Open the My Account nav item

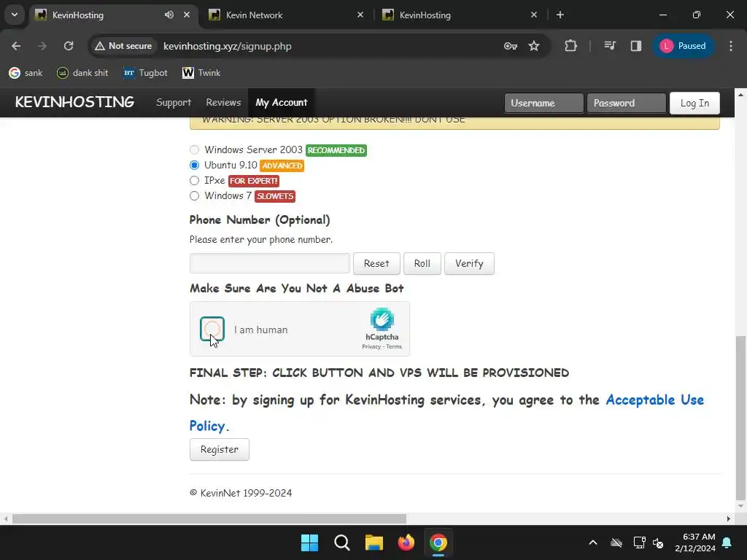tap(281, 102)
